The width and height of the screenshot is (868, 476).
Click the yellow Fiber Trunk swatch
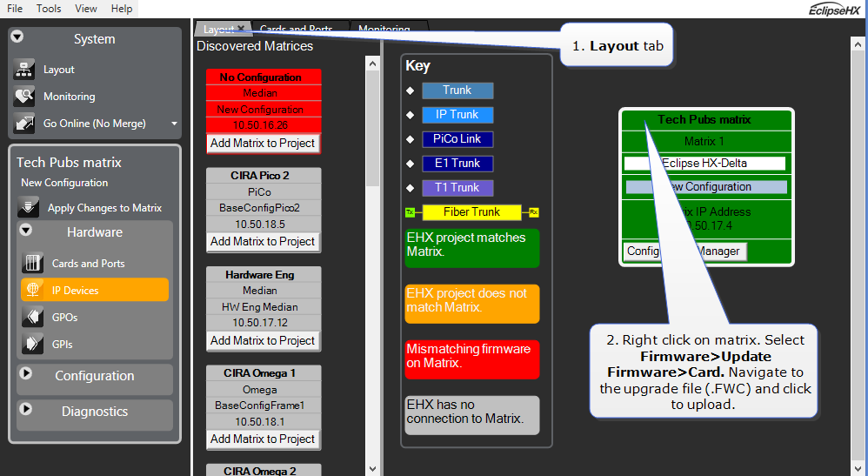tap(471, 211)
